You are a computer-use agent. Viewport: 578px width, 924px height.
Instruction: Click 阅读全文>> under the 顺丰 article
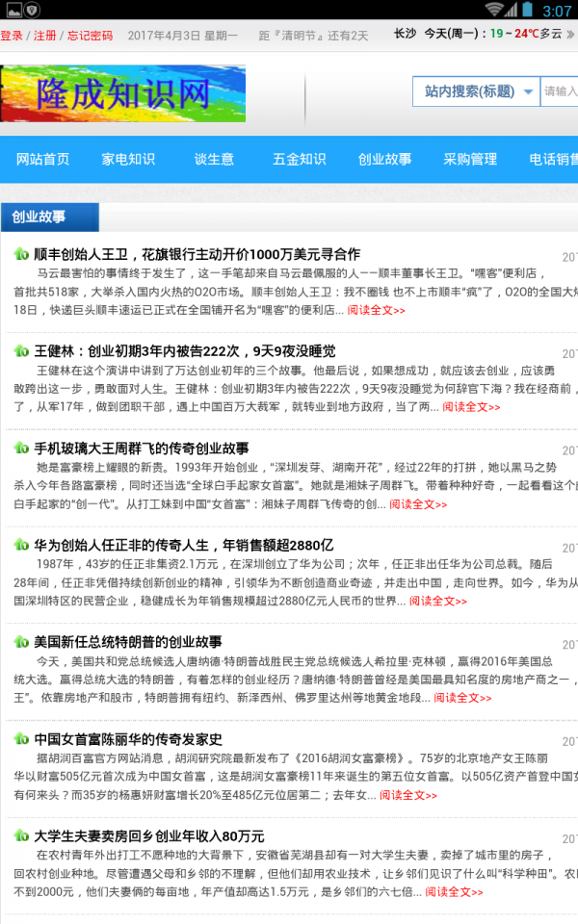pyautogui.click(x=377, y=310)
